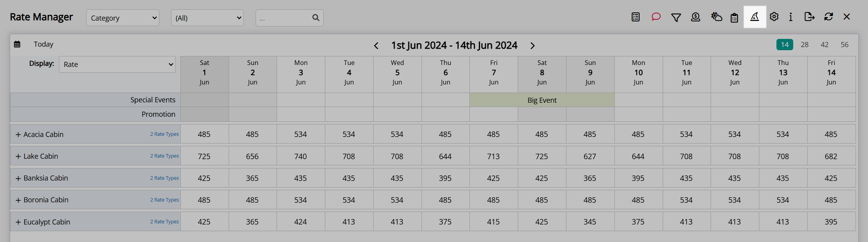
Task: Click the dollar coin rates icon
Action: tap(695, 17)
